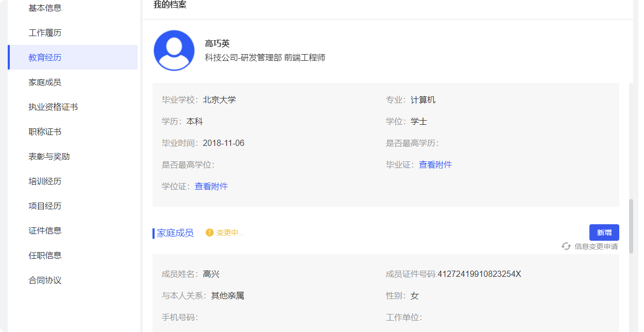The height and width of the screenshot is (332, 644).
Task: Go to the 家庭成员 sidebar item
Action: 45,82
